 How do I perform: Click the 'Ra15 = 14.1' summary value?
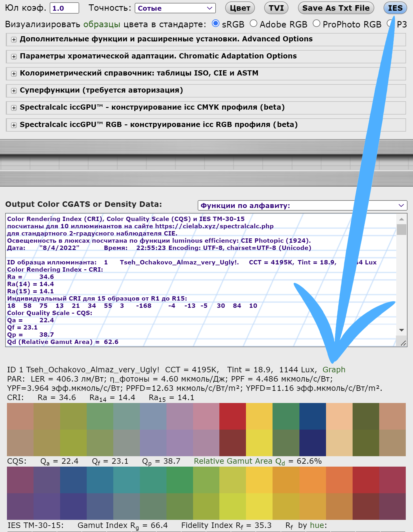tap(171, 397)
